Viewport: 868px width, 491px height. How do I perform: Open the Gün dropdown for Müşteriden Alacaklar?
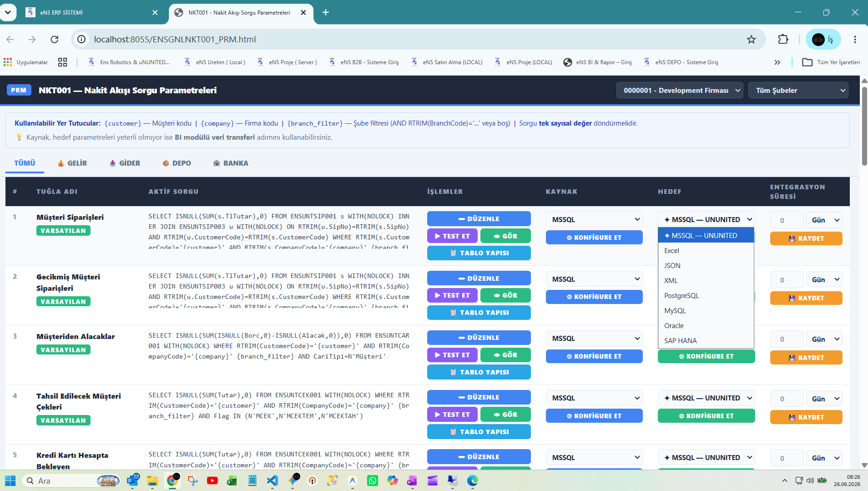point(824,339)
